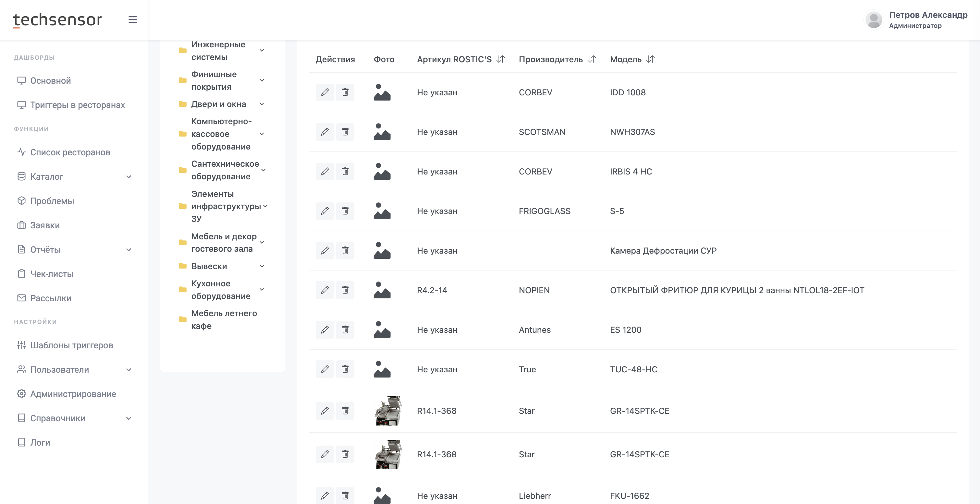Screen dimensions: 980x504
Task: Select Двери и окна category label
Action: click(x=218, y=104)
